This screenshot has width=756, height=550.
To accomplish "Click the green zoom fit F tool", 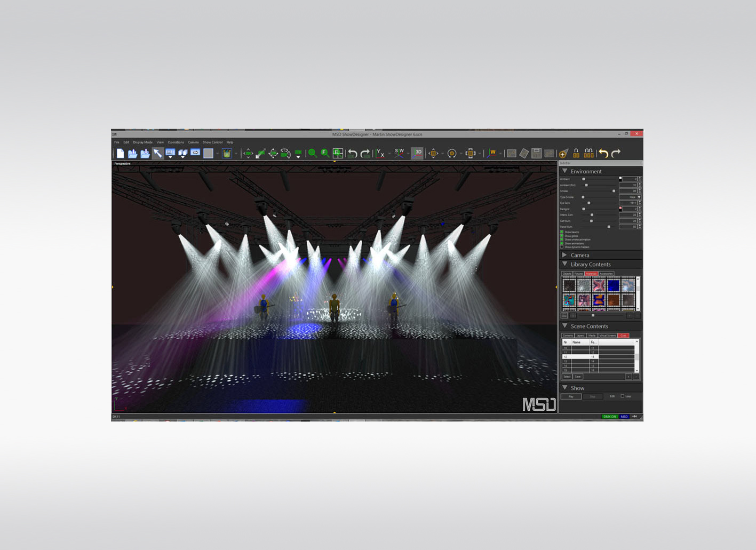I will (x=325, y=153).
